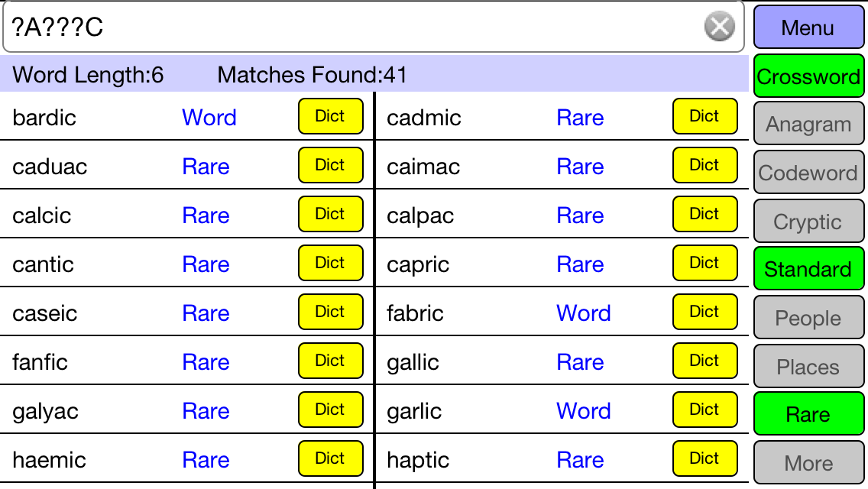The width and height of the screenshot is (868, 489).
Task: Click the blue Word label for garlic
Action: 584,411
